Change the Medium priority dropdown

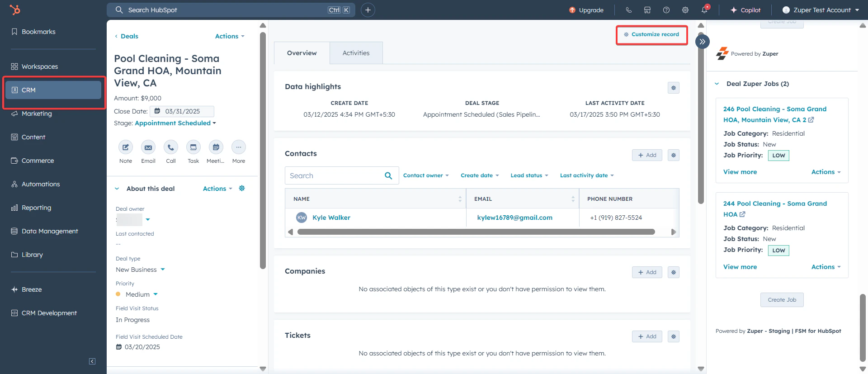[137, 294]
